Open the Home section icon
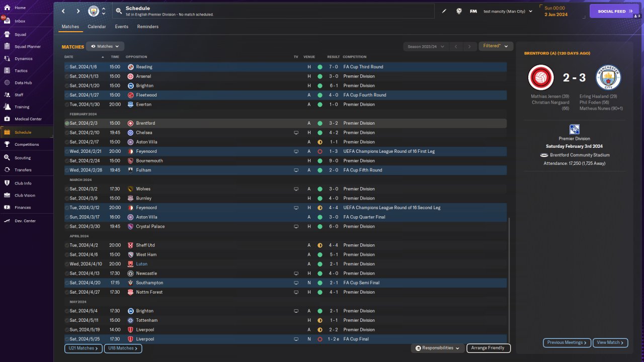 pyautogui.click(x=7, y=8)
